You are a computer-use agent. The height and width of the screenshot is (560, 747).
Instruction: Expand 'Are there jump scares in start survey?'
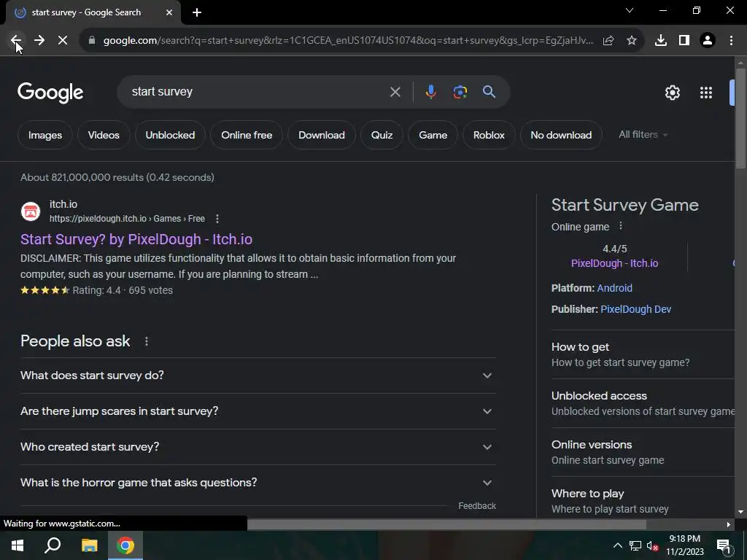pos(258,411)
